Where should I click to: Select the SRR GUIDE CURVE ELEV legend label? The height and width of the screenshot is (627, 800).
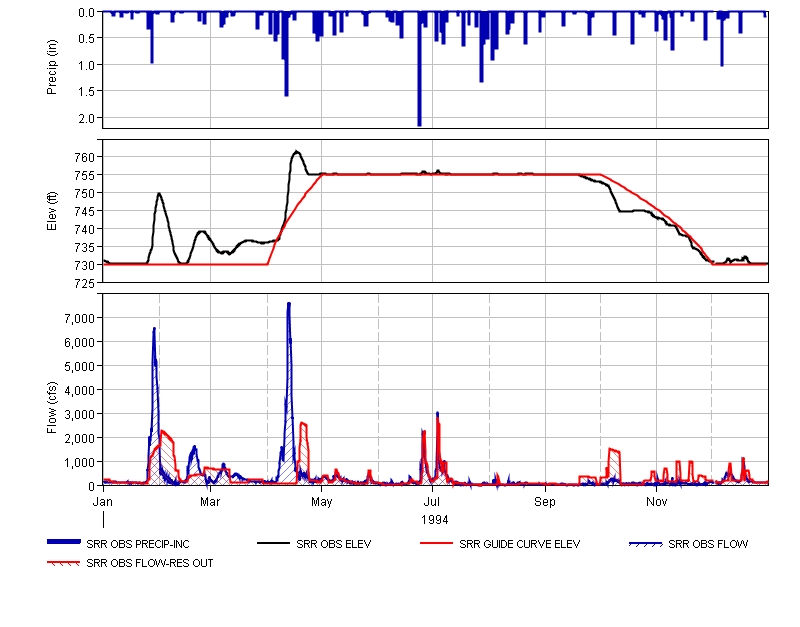(x=519, y=545)
